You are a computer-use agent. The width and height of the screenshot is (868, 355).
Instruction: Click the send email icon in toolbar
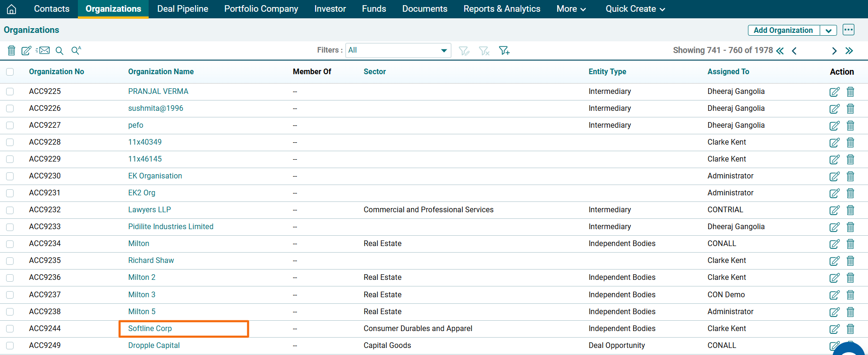click(43, 50)
